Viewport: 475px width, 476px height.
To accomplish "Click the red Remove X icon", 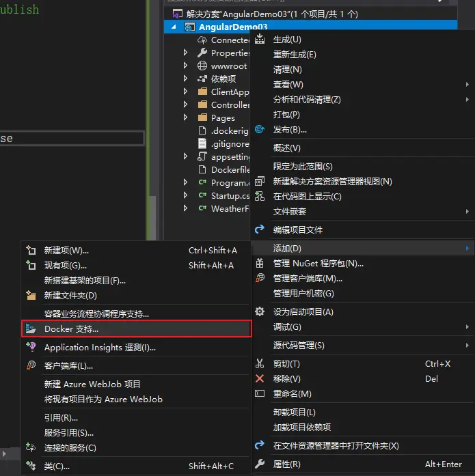I will coord(260,378).
